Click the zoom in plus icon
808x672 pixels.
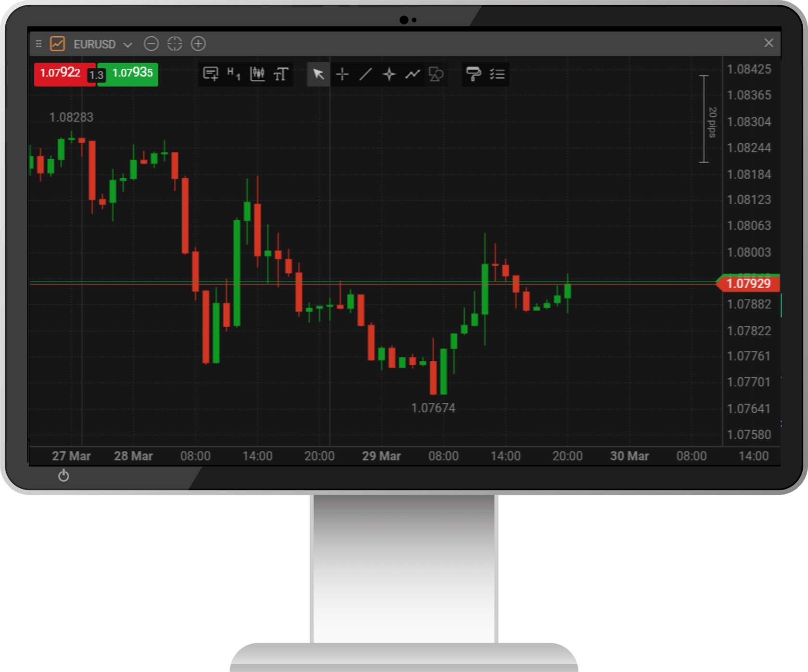(198, 44)
